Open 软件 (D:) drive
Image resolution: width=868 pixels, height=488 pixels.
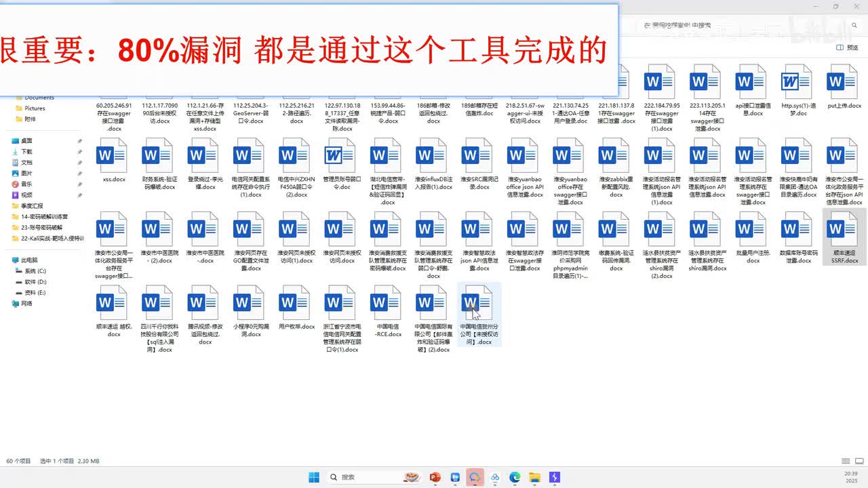[35, 282]
